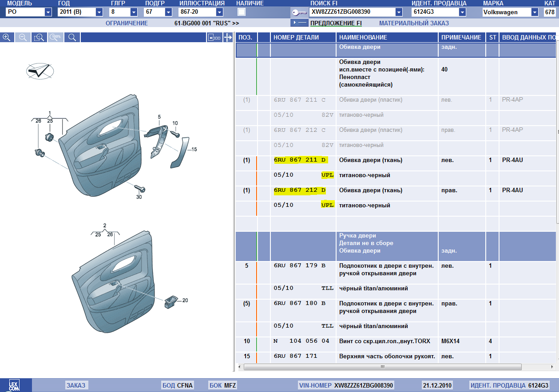Click the zoom out magnifier icon
The height and width of the screenshot is (392, 559).
point(23,38)
